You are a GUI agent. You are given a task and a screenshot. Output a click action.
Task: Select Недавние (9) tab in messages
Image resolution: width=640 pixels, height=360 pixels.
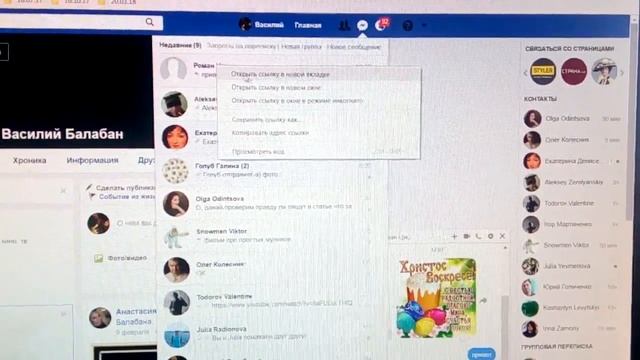click(x=180, y=45)
